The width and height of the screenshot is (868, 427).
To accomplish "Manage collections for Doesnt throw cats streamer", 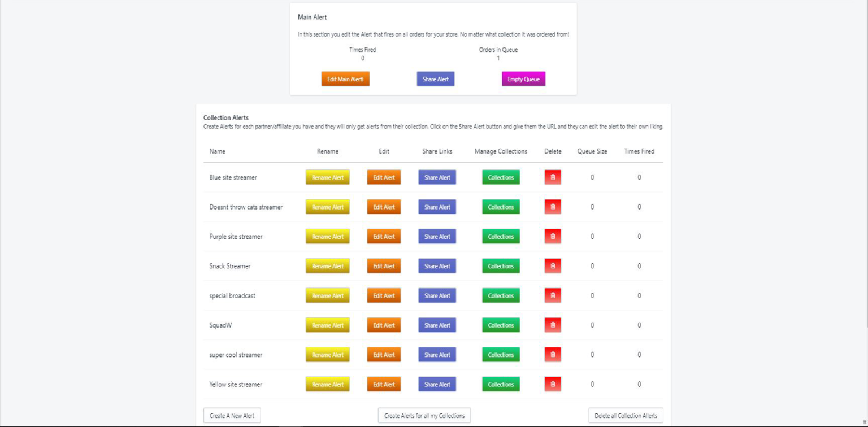I will click(501, 207).
